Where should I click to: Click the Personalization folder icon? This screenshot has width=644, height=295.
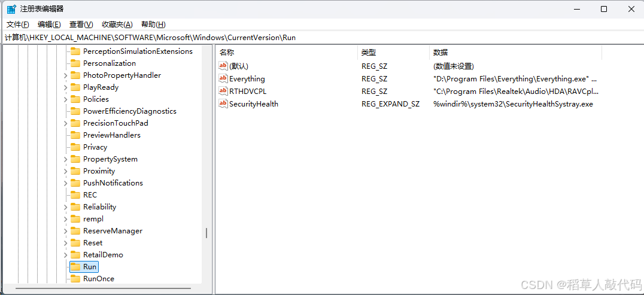(75, 63)
